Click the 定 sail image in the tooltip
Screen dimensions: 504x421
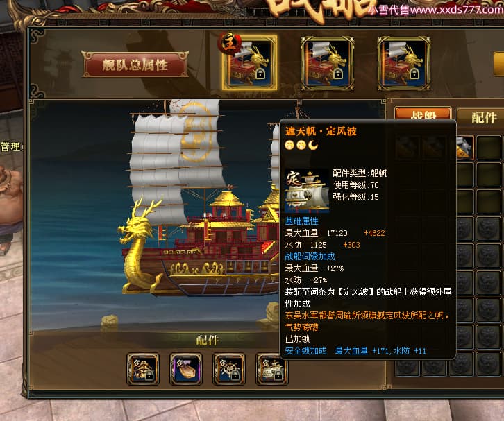click(307, 191)
